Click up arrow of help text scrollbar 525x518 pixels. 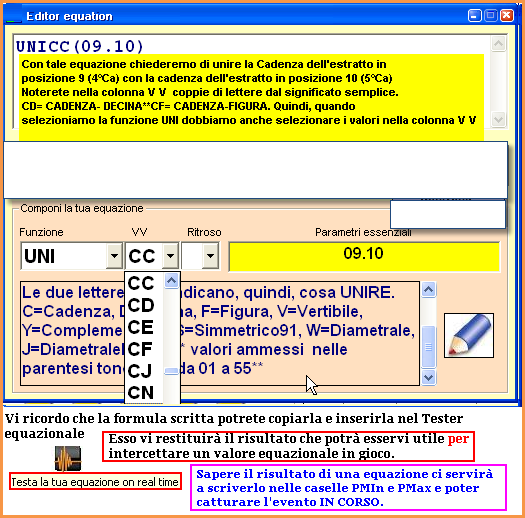point(429,290)
